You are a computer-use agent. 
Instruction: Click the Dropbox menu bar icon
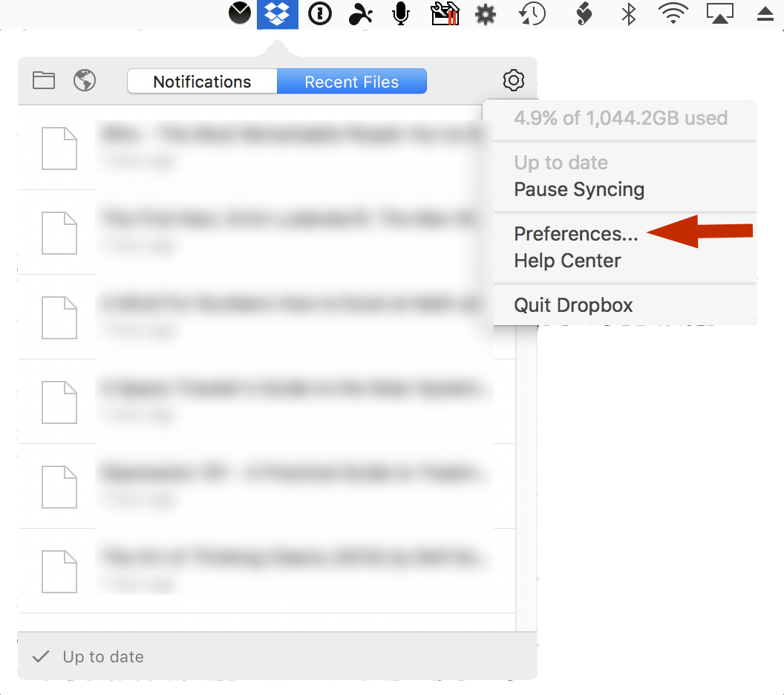pos(278,14)
